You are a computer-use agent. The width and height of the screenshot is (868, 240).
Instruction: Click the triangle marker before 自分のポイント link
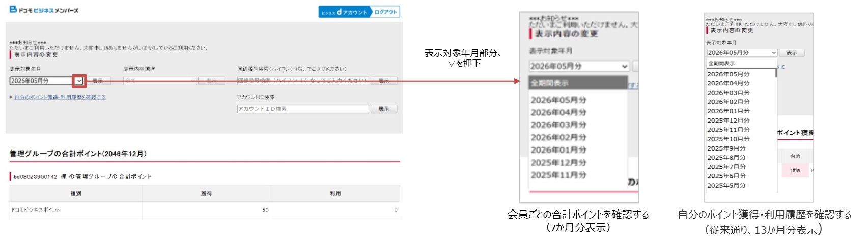click(11, 97)
